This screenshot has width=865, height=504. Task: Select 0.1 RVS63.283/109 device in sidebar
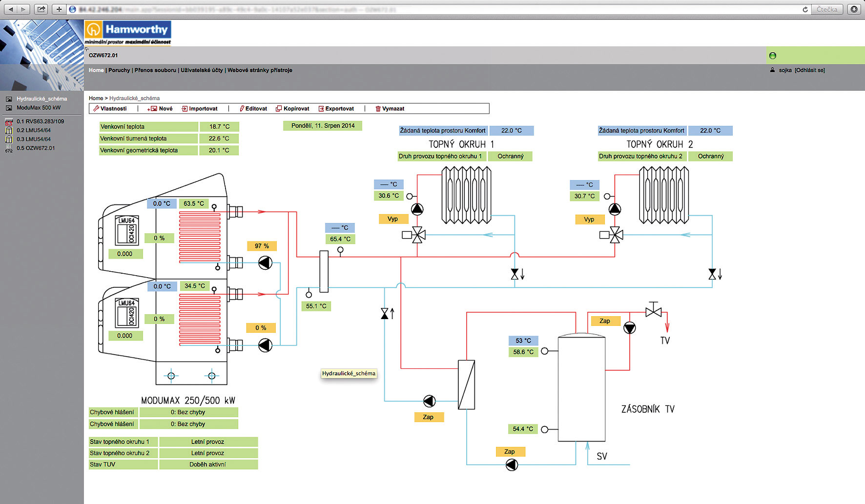[40, 121]
